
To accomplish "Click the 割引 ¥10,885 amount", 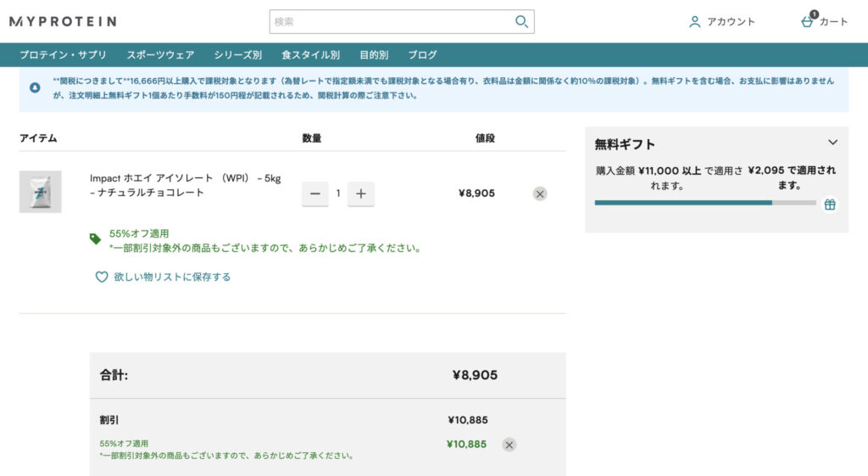I will coord(468,420).
